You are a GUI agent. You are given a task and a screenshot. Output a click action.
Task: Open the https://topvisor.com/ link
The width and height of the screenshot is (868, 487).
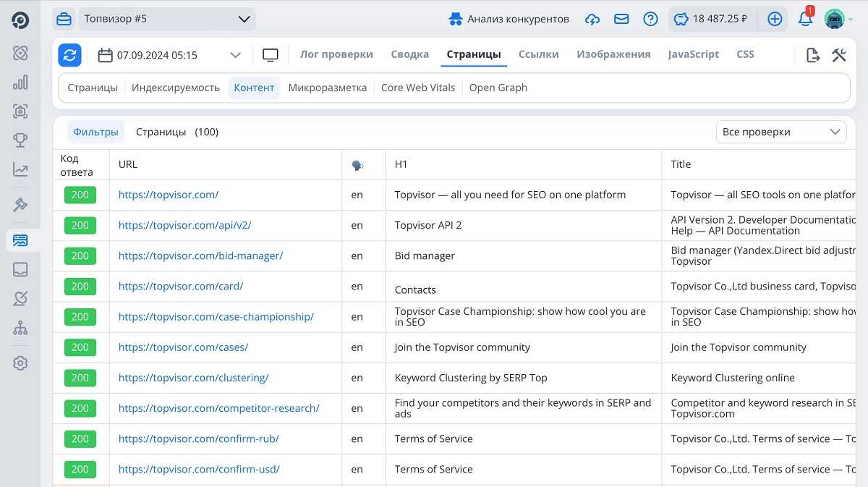pyautogui.click(x=169, y=195)
